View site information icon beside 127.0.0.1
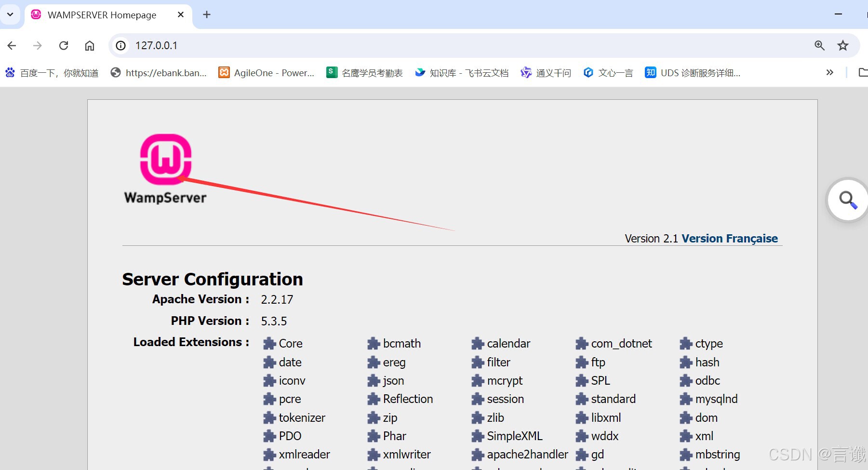Viewport: 868px width, 470px height. (x=121, y=45)
